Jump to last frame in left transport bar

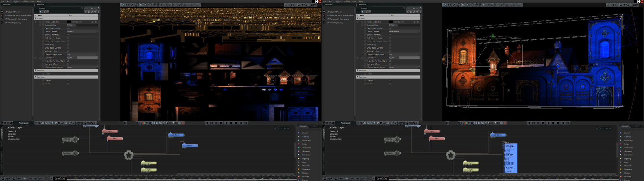point(246,123)
